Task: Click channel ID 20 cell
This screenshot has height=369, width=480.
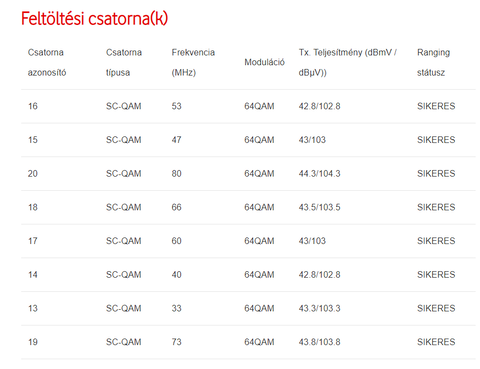Action: (x=33, y=174)
